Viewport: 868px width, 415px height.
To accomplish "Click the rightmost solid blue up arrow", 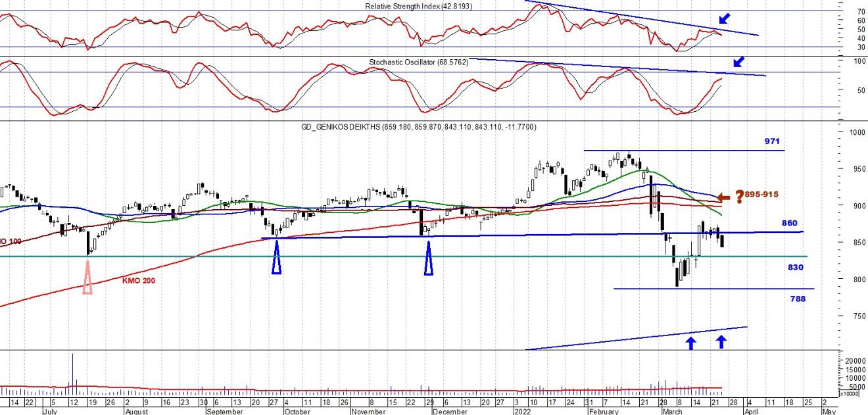I will pyautogui.click(x=721, y=341).
